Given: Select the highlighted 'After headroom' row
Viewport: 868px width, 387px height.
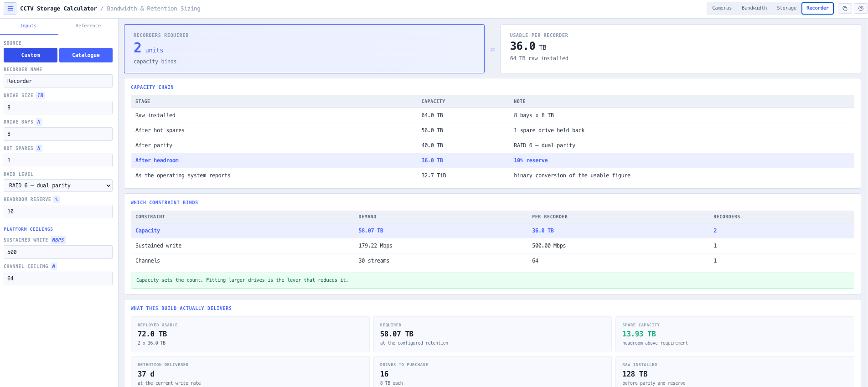Looking at the screenshot, I should point(492,160).
